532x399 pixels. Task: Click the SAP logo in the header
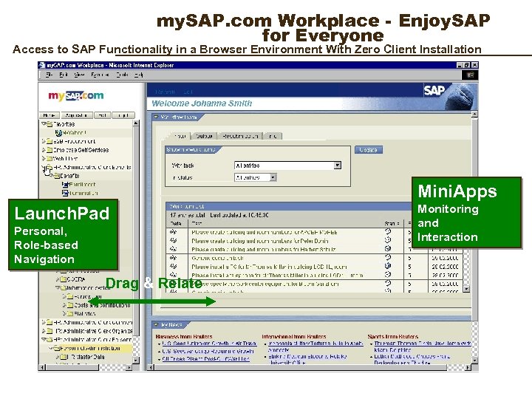pyautogui.click(x=434, y=91)
